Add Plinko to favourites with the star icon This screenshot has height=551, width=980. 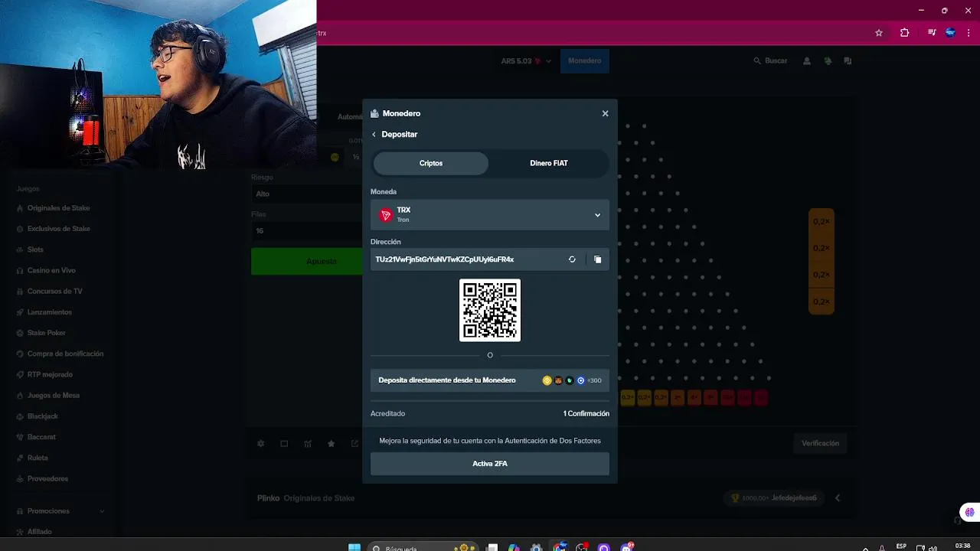(x=331, y=444)
